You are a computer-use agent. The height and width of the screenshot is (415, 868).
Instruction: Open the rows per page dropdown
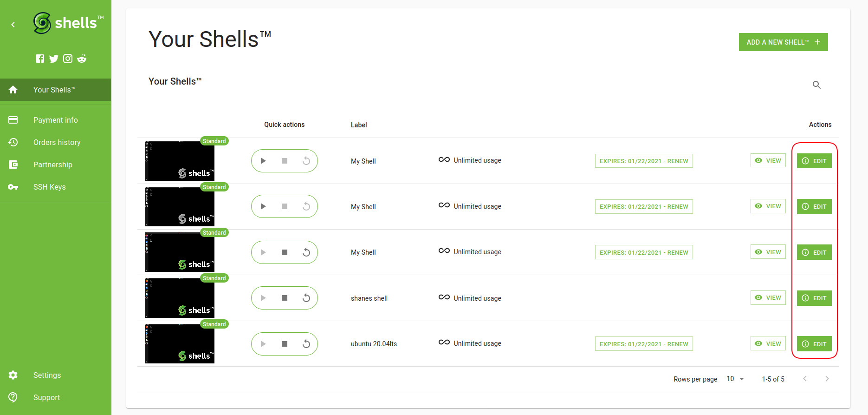735,379
